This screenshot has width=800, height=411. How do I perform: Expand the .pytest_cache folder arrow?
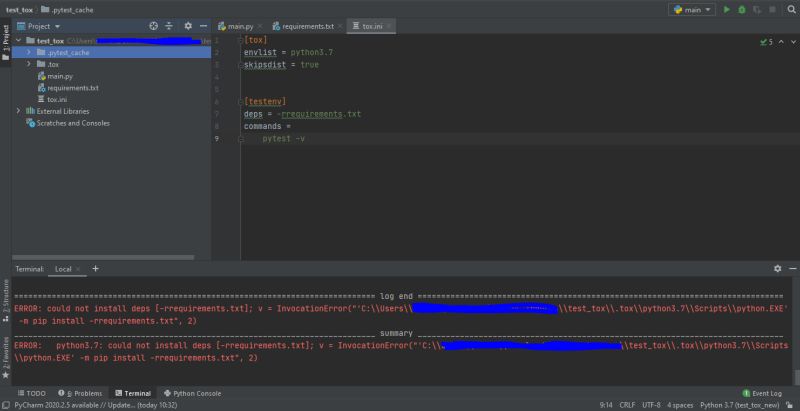click(29, 53)
